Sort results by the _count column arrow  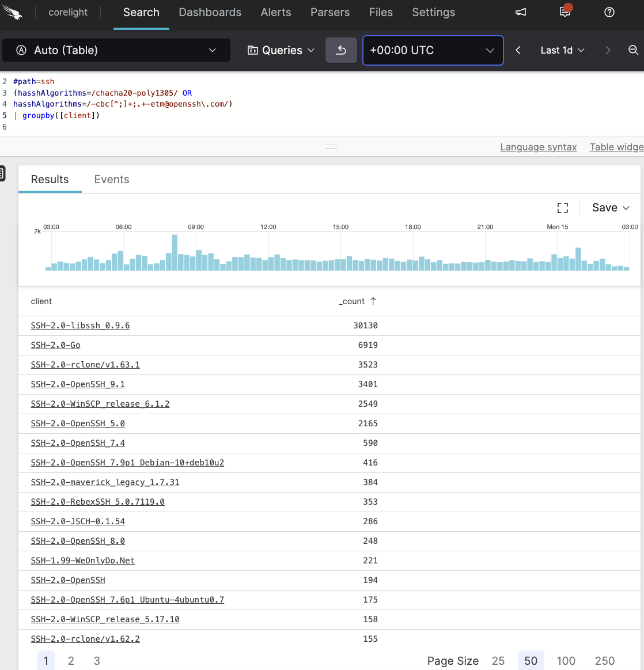pos(373,301)
